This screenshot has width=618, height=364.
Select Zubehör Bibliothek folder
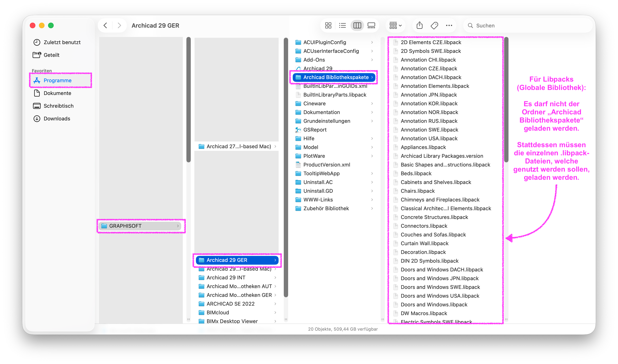[334, 208]
